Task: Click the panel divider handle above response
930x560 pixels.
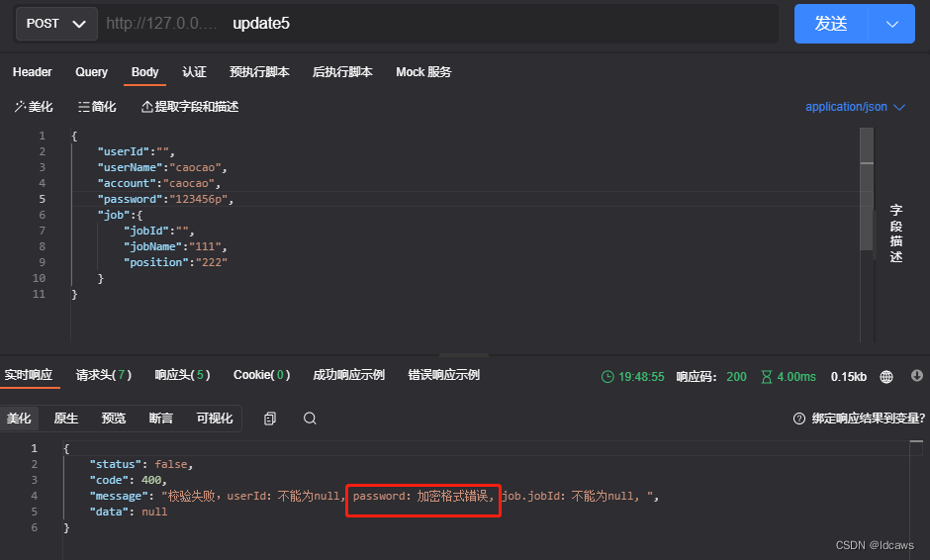Action: [x=464, y=355]
